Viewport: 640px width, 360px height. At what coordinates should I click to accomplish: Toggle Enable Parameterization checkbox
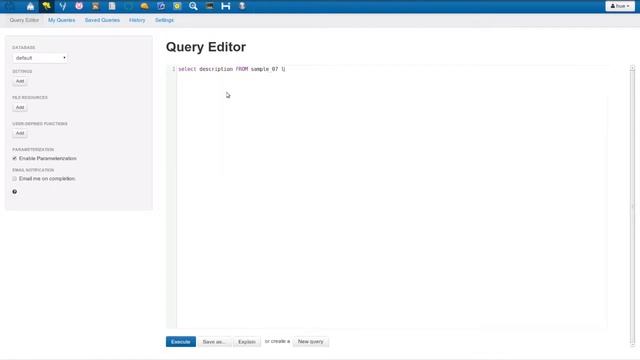pyautogui.click(x=15, y=158)
